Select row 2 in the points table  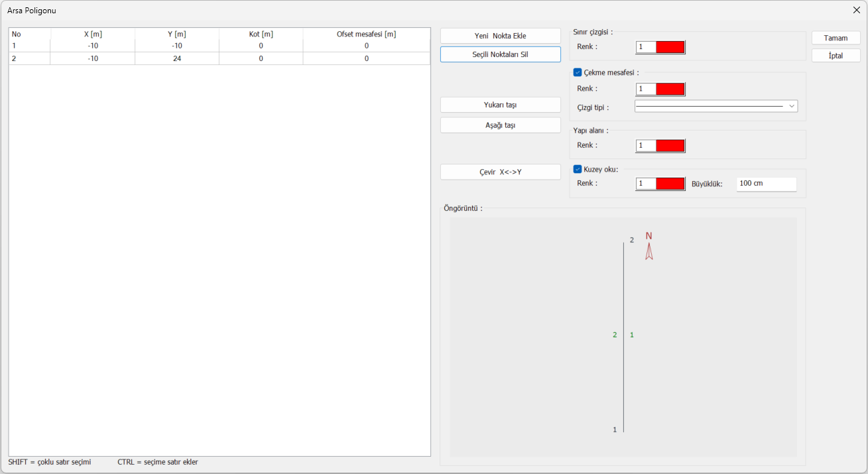pos(29,58)
